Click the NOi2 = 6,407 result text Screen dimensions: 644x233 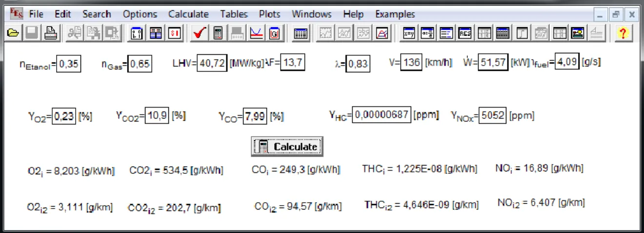[x=541, y=203]
